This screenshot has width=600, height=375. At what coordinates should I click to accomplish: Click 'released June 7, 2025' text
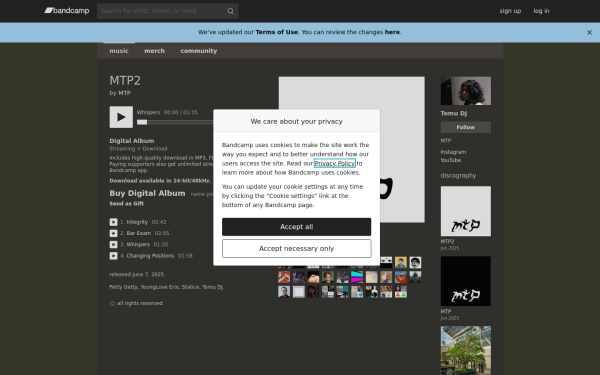pyautogui.click(x=137, y=274)
